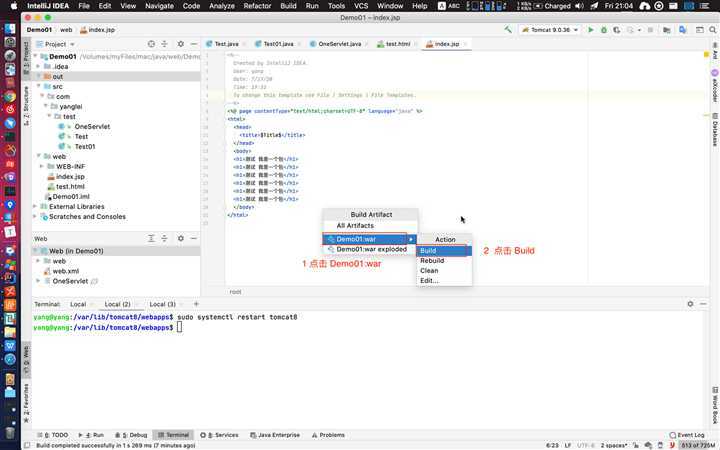Expand OneServlet node in Web panel
720x450 pixels.
click(x=39, y=281)
